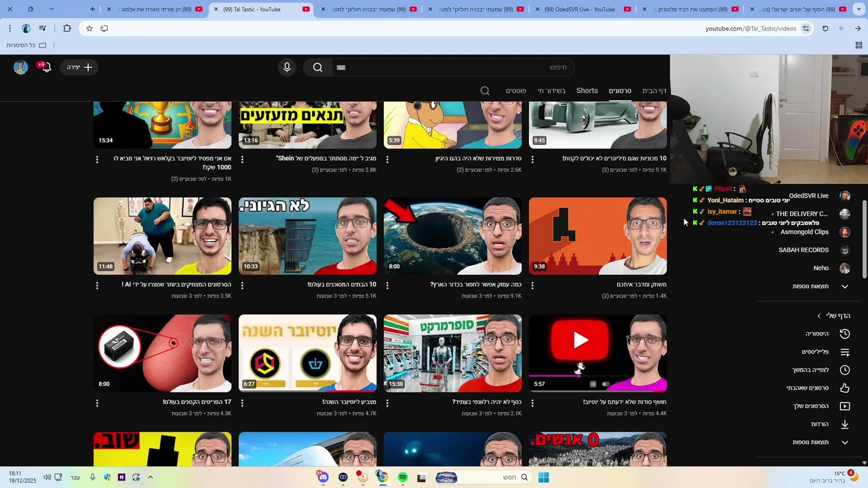Click the YouTube voice search microphone icon
868x488 pixels.
(x=287, y=67)
